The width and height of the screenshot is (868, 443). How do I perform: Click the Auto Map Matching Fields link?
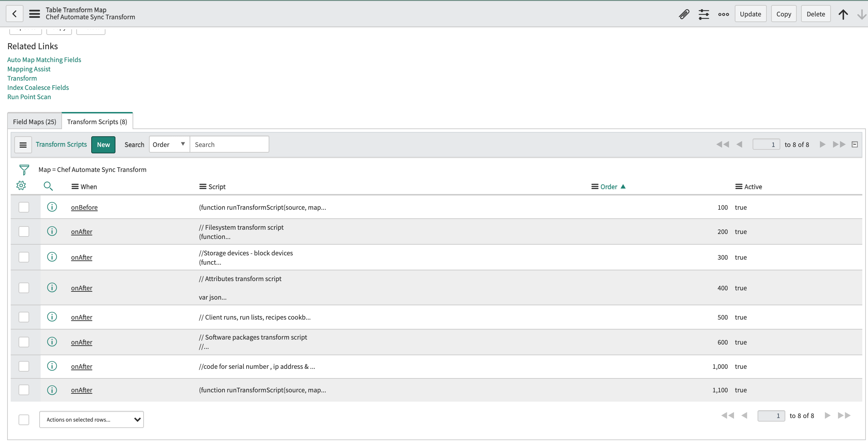[x=43, y=59]
